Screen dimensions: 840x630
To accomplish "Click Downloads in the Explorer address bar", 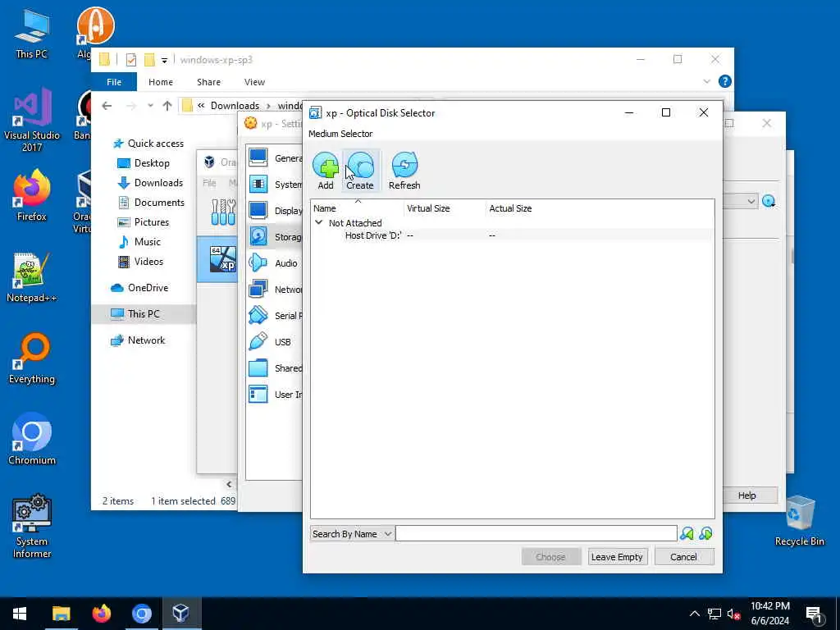I will click(x=235, y=106).
